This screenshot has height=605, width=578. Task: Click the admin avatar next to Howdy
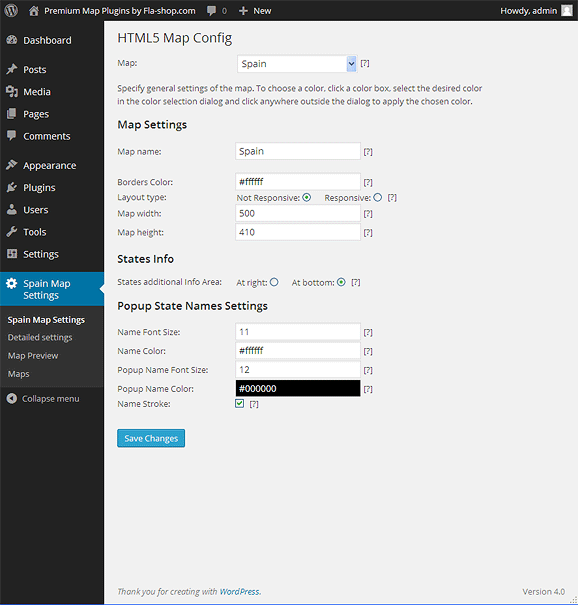(x=566, y=10)
